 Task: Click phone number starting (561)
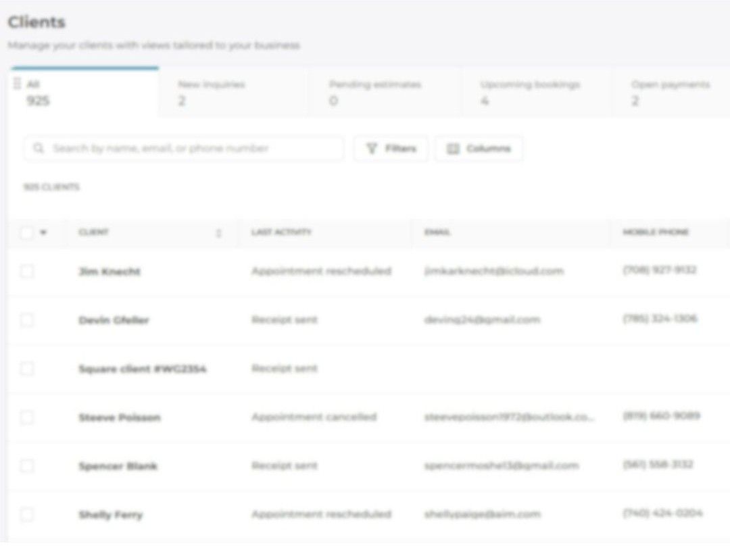coord(658,464)
